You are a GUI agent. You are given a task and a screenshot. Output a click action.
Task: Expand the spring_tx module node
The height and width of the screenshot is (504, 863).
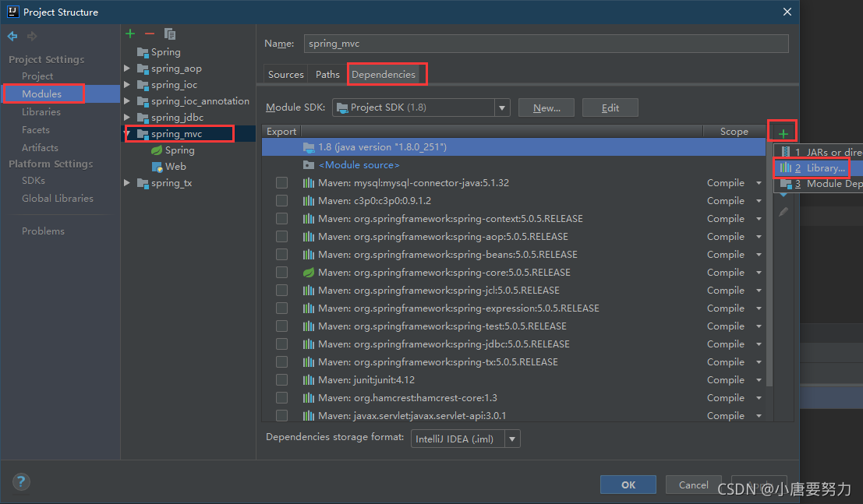click(x=127, y=183)
